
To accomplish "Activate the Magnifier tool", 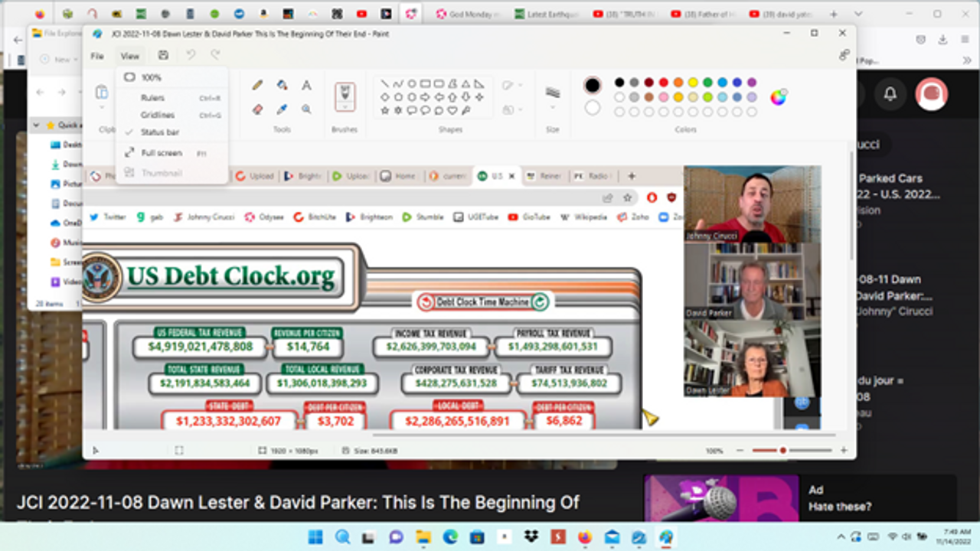I will tap(306, 109).
